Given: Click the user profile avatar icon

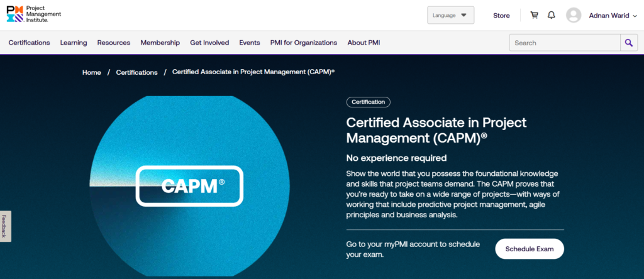Looking at the screenshot, I should [574, 15].
